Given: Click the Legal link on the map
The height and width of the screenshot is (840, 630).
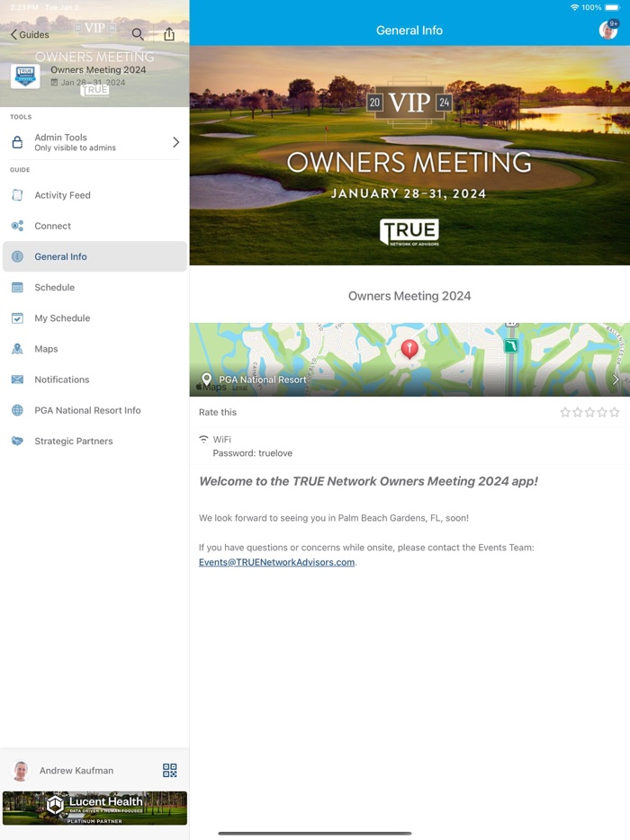Looking at the screenshot, I should point(239,388).
